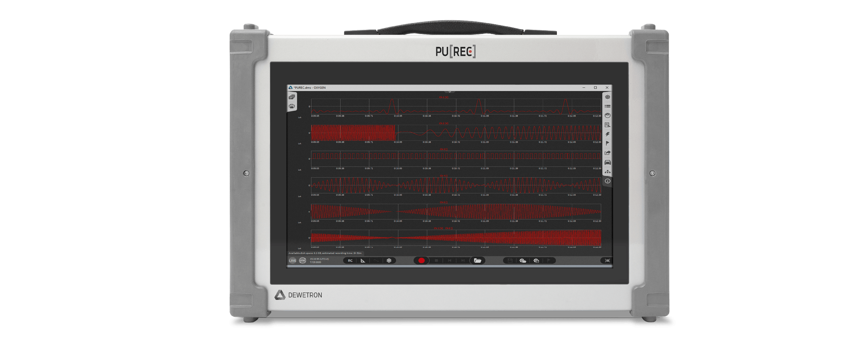Screen dimensions: 868x345
Task: Click the Lck label below fifth plot
Action: (300, 222)
